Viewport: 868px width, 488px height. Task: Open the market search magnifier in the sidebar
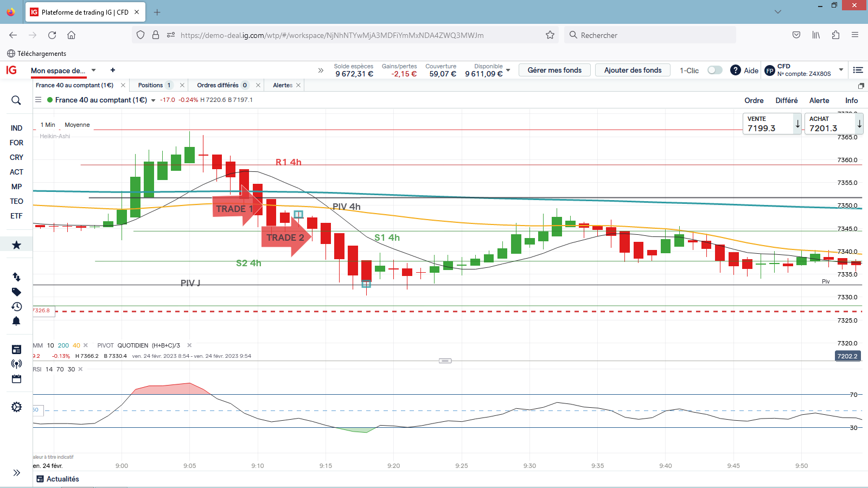click(x=16, y=100)
